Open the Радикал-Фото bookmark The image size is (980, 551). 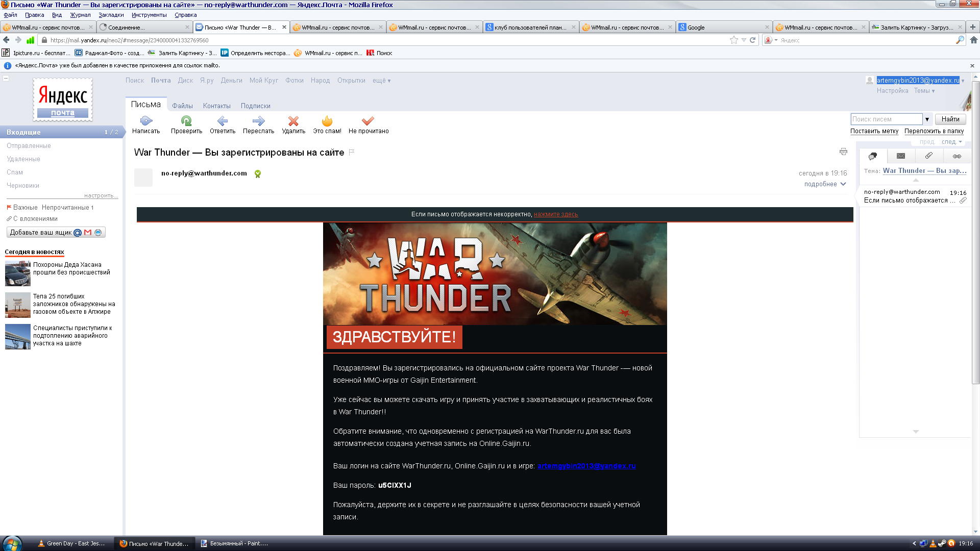[110, 53]
